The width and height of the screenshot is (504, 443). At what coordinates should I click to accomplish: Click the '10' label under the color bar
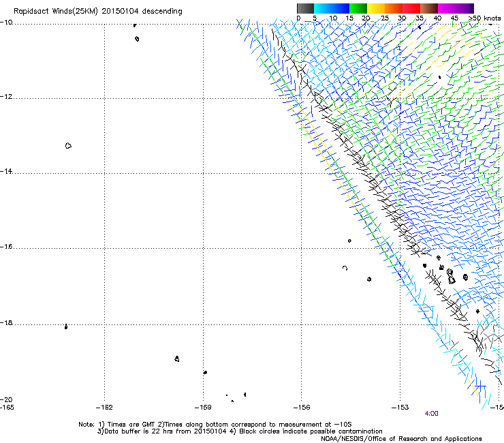click(x=333, y=18)
